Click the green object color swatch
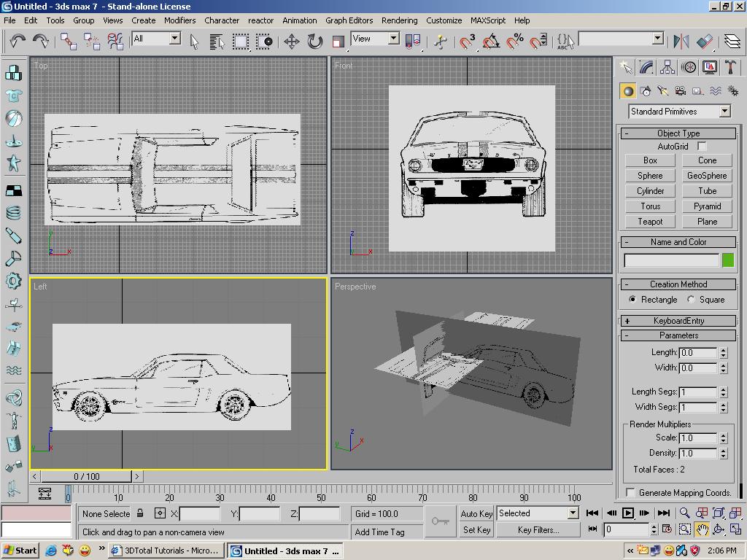This screenshot has width=747, height=560. tap(727, 260)
